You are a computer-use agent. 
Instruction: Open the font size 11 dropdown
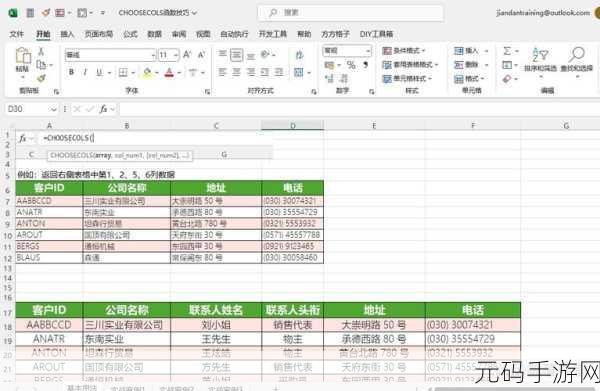click(x=176, y=55)
